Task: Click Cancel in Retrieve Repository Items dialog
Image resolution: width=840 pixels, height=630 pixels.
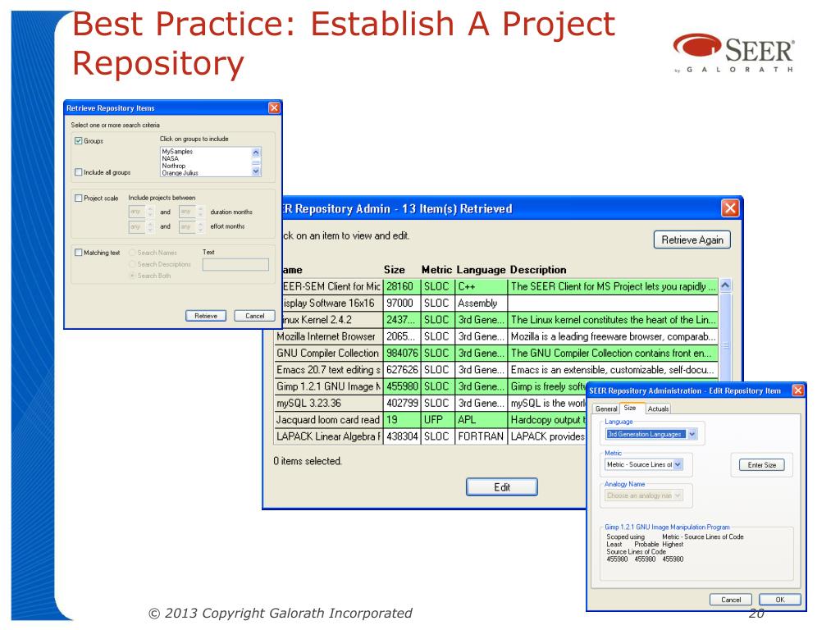Action: tap(254, 316)
